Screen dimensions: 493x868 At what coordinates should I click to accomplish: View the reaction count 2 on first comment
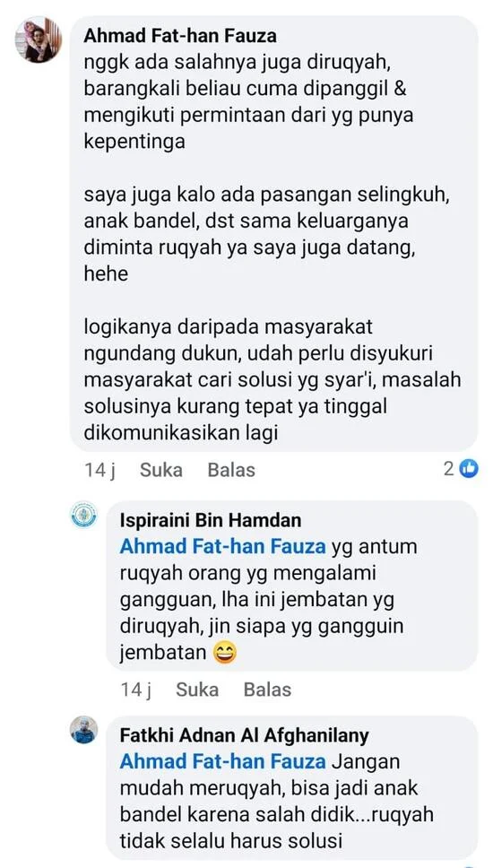pos(449,470)
